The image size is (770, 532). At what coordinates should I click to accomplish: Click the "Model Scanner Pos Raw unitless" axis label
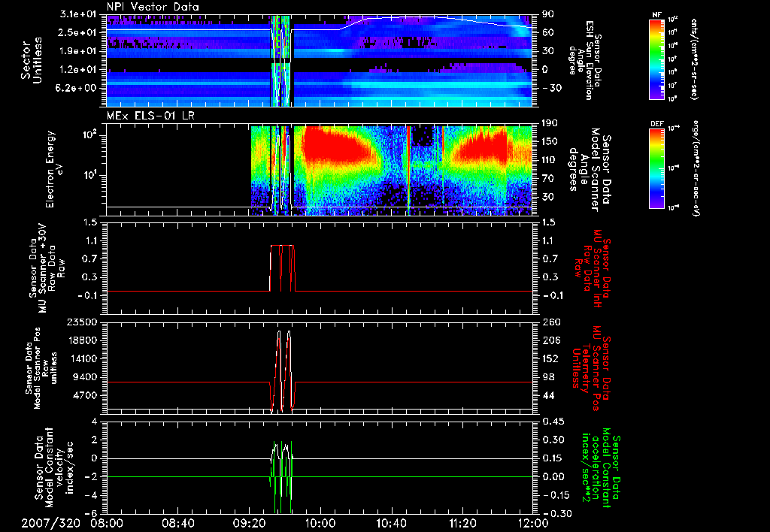tap(42, 368)
